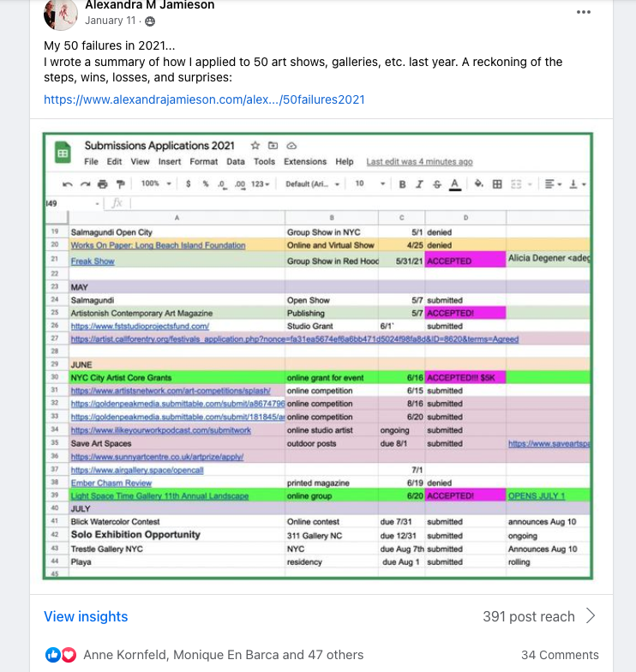Image resolution: width=636 pixels, height=672 pixels.
Task: Open the 34 Comments link
Action: pos(560,655)
